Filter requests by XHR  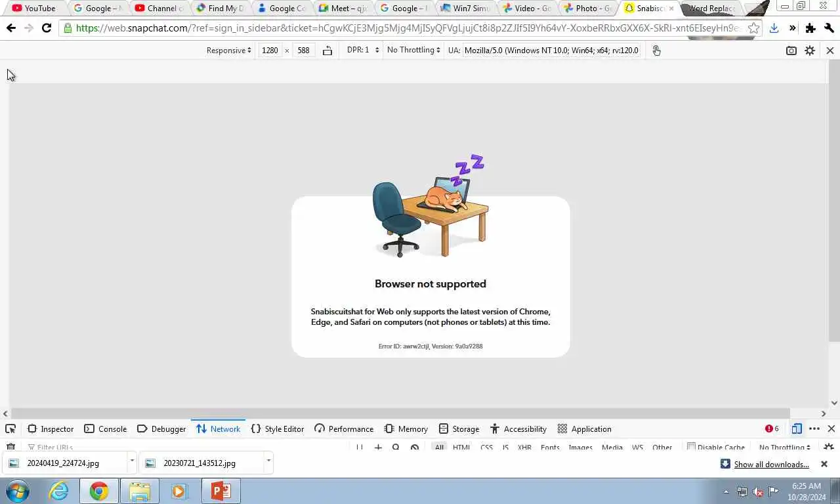pos(524,447)
